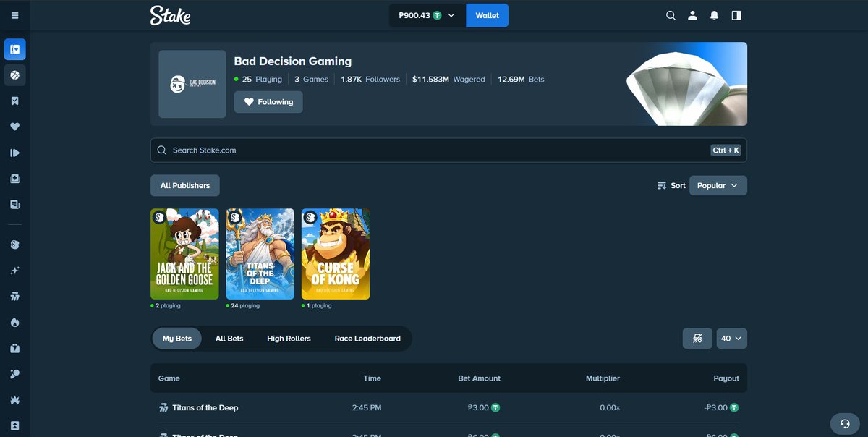Click the 2:45 PM time cell
The image size is (868, 437).
point(367,407)
